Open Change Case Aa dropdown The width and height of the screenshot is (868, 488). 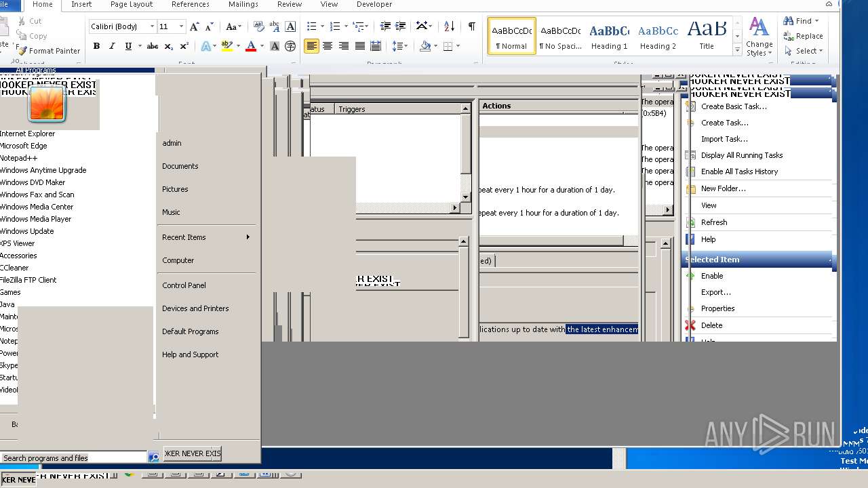tap(234, 26)
